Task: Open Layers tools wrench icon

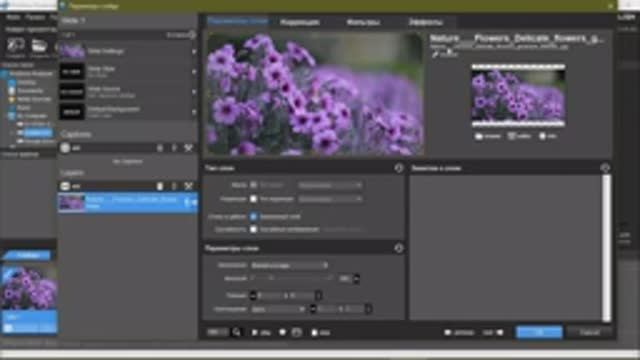Action: click(x=188, y=186)
